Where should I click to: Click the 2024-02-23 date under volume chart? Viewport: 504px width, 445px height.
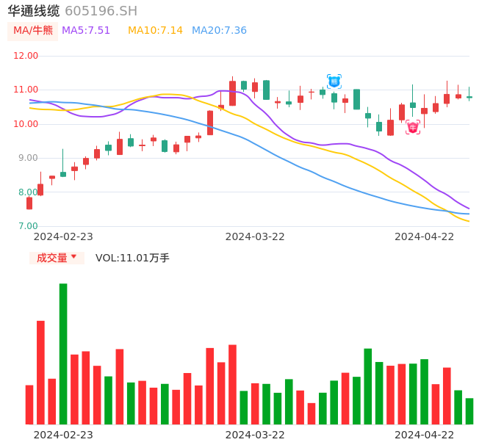coord(63,435)
